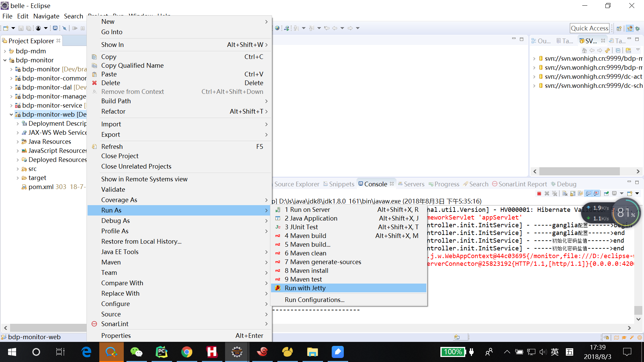Expand the Java Resources node
This screenshot has width=644, height=362.
17,142
